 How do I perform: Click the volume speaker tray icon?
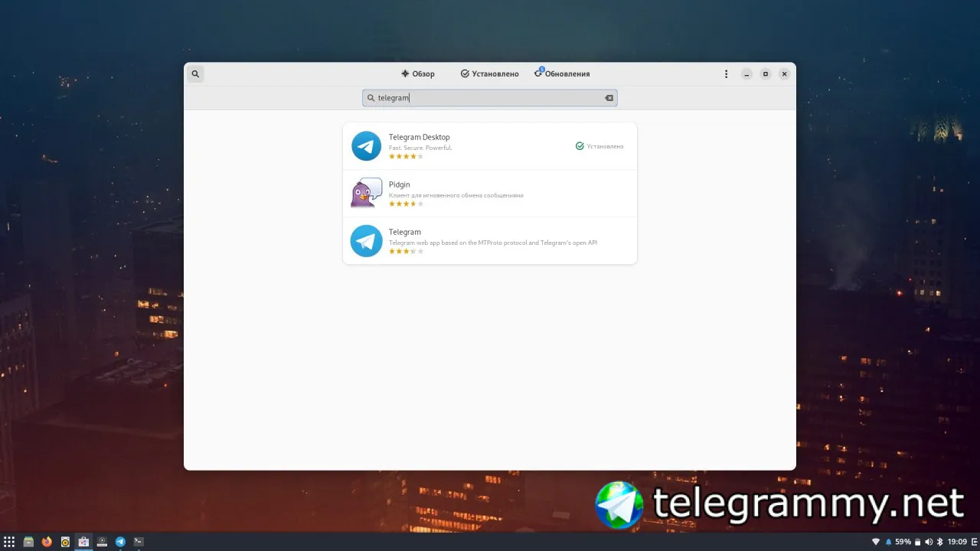tap(929, 542)
